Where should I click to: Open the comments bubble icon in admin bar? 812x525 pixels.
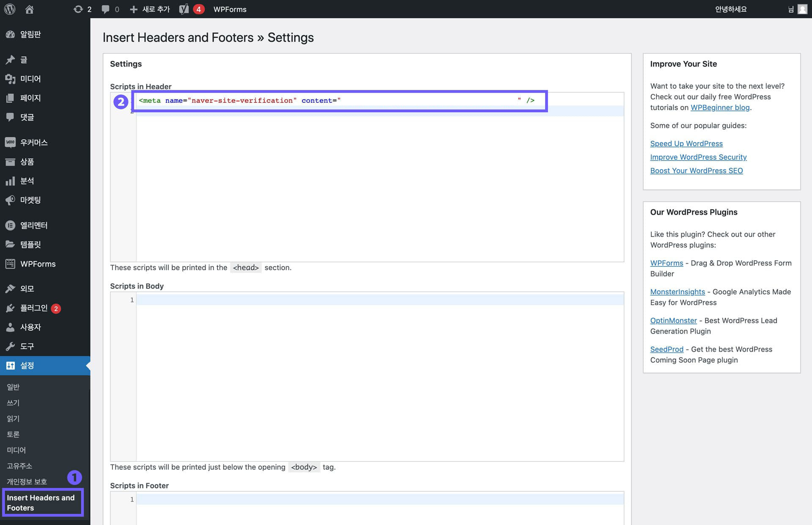(105, 9)
